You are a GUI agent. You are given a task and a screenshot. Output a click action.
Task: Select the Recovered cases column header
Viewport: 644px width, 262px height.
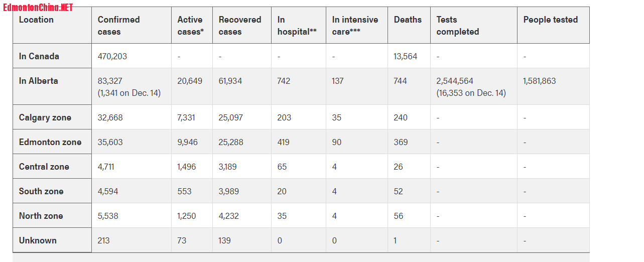240,26
